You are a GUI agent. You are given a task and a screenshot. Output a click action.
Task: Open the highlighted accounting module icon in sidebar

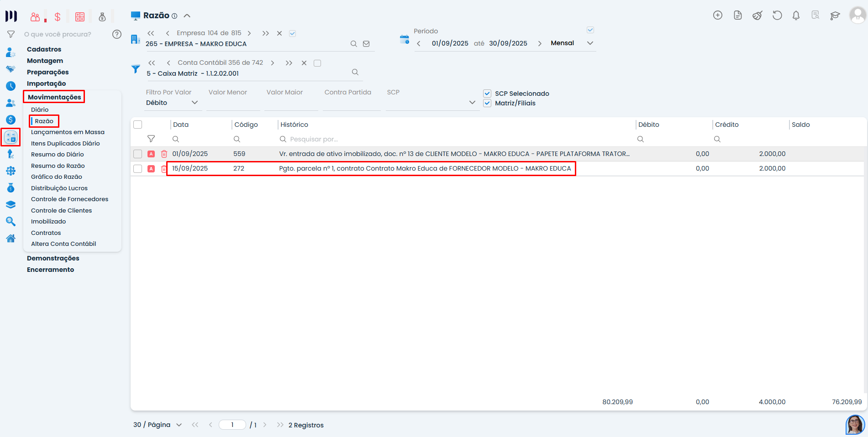[x=11, y=137]
